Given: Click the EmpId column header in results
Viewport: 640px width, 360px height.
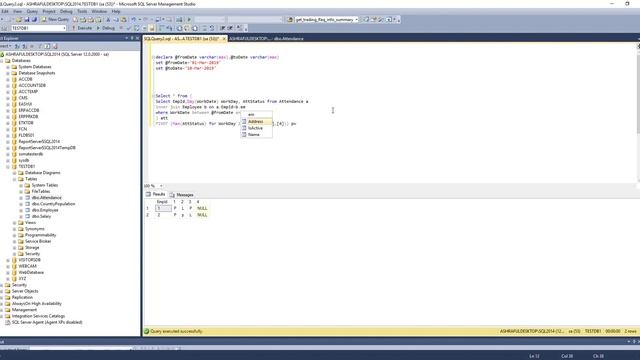Looking at the screenshot, I should [162, 202].
